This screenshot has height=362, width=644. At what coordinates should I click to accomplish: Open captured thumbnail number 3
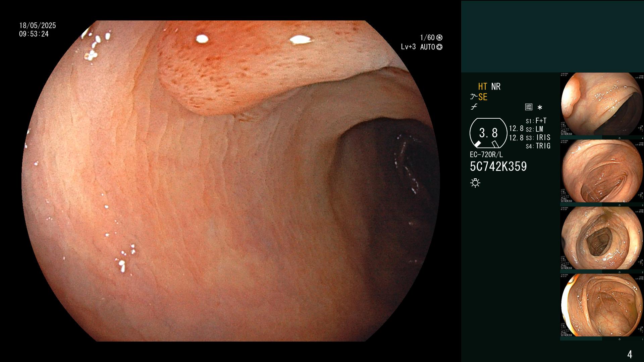pos(602,171)
